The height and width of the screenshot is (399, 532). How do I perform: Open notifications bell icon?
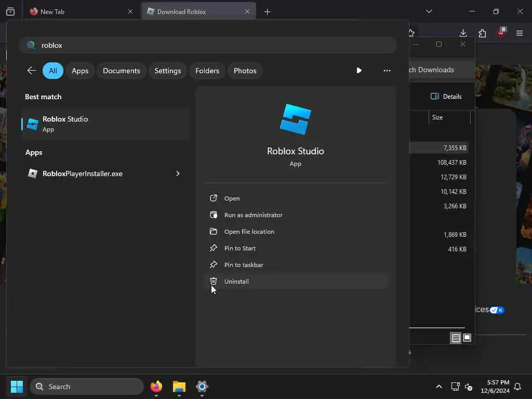tap(517, 387)
